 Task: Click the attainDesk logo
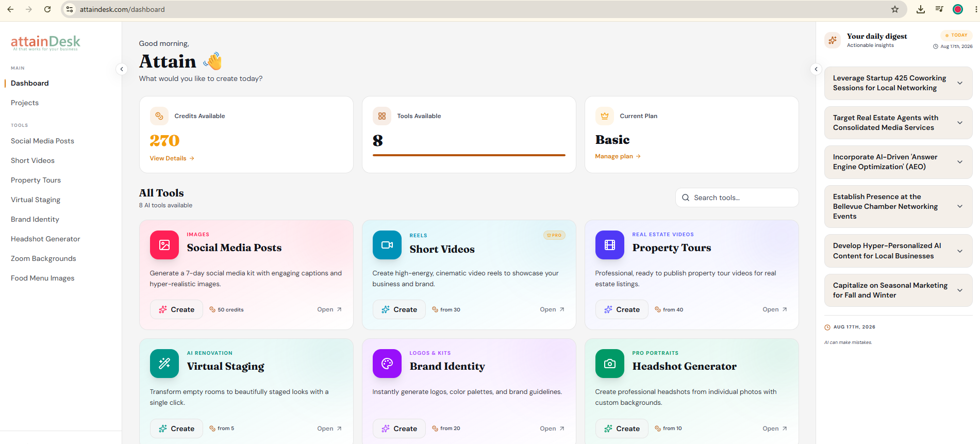pyautogui.click(x=46, y=42)
